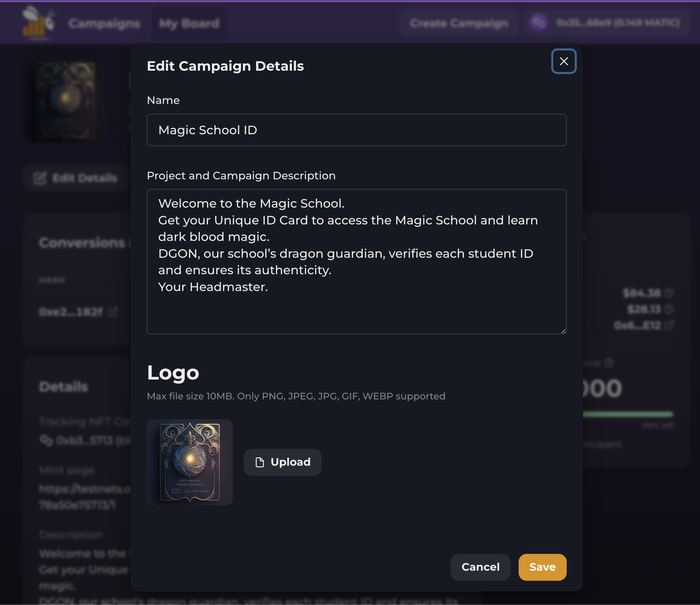
Task: Switch to My Board tab
Action: tap(189, 23)
